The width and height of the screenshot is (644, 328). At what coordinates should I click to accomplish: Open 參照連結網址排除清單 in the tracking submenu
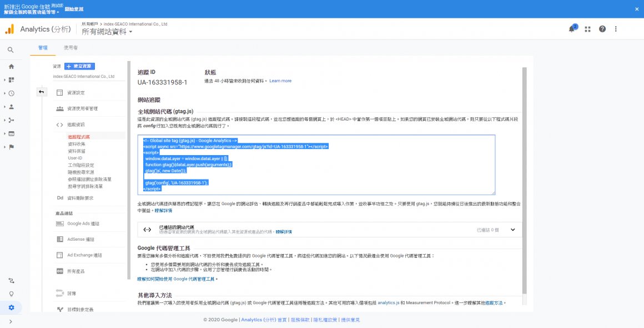pos(89,179)
